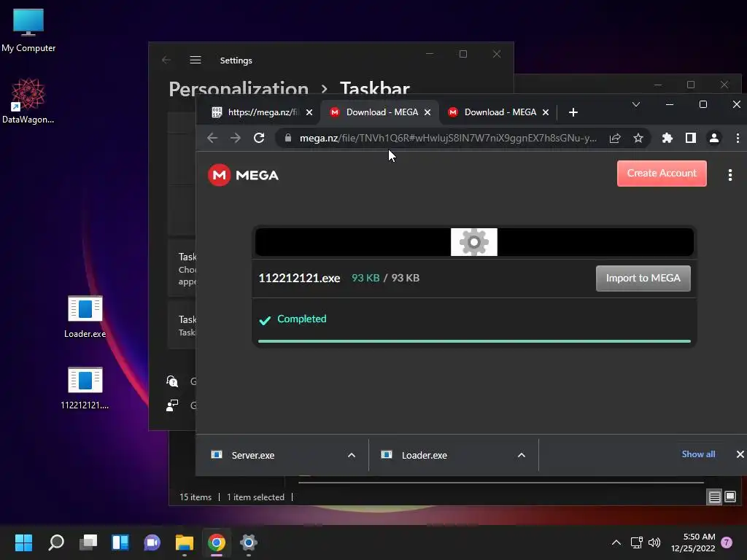Open the Chrome side panel icon

(x=690, y=138)
